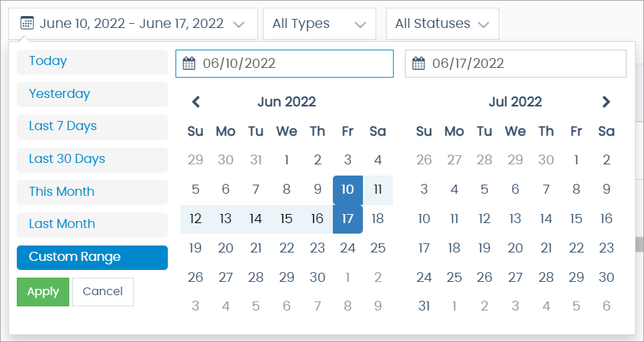Select the Custom Range option

(x=92, y=257)
